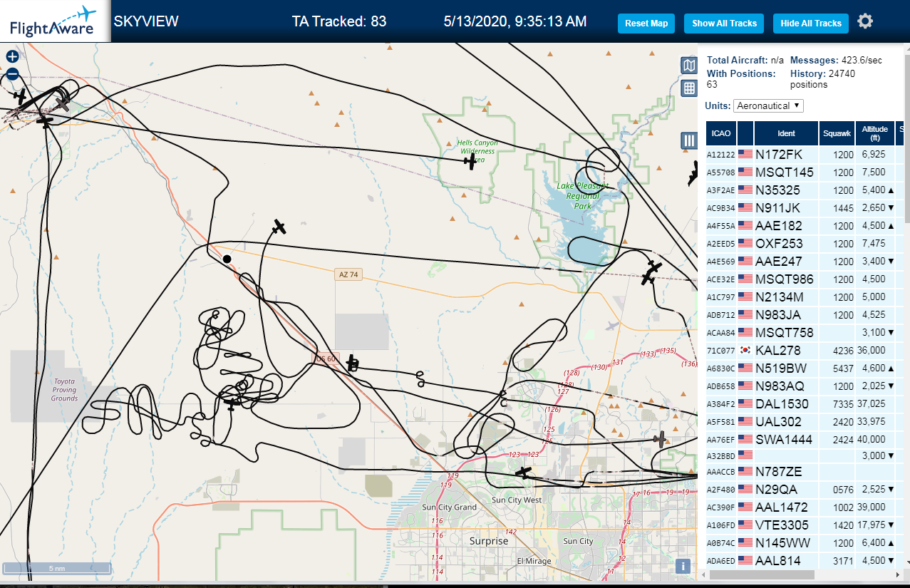Image resolution: width=910 pixels, height=588 pixels.
Task: Click the Reset Map button
Action: coord(646,24)
